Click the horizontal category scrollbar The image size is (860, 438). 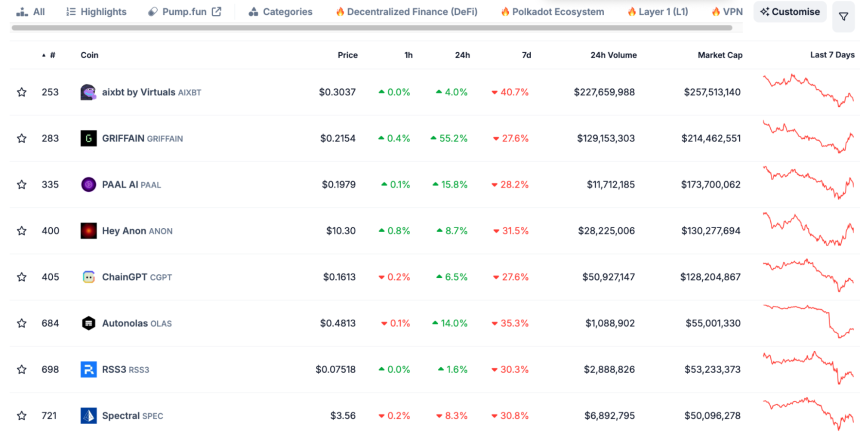[371, 27]
